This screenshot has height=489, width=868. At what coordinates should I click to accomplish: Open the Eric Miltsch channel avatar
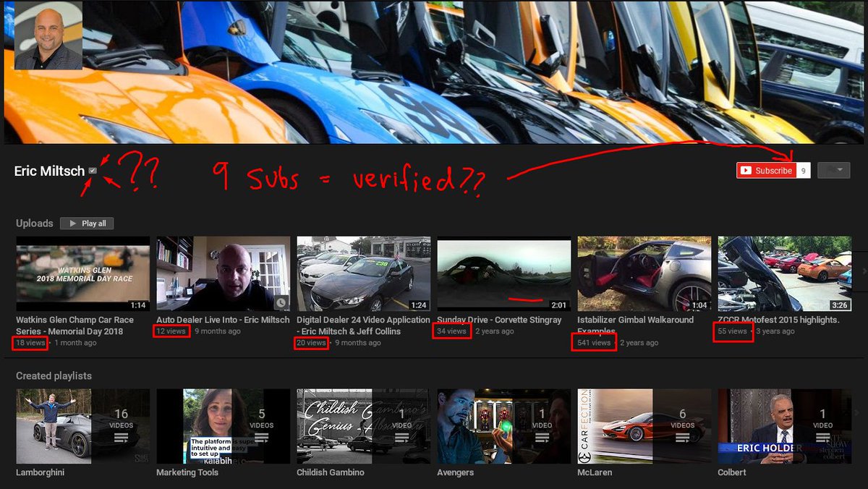[x=48, y=35]
